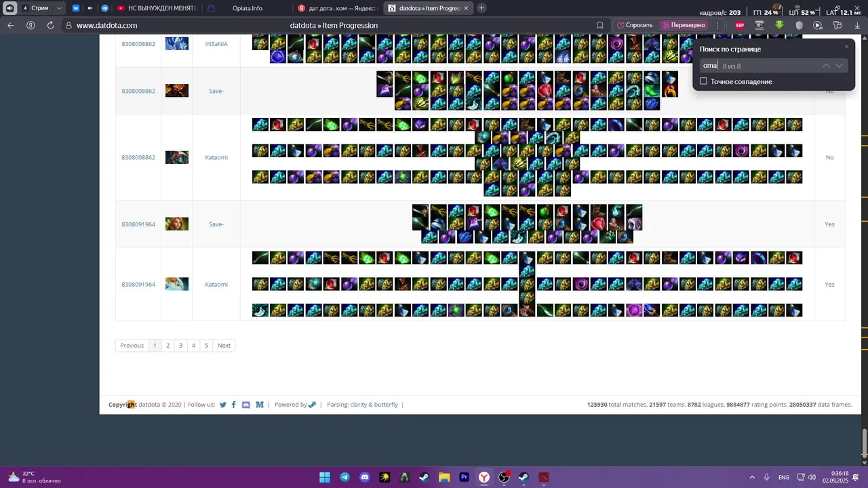Open a new browser tab
Screen dimensions: 868x488
click(x=481, y=8)
